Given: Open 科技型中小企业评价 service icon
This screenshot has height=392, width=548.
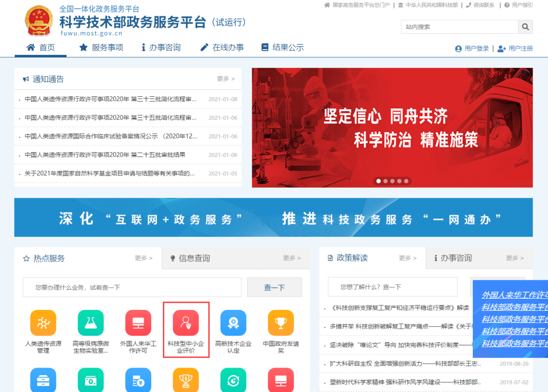Looking at the screenshot, I should click(186, 323).
